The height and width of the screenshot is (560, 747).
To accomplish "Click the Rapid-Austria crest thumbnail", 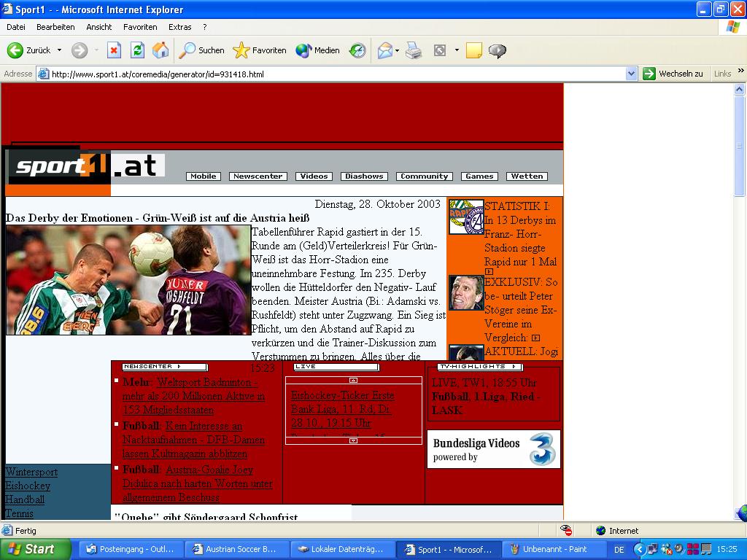I will (x=466, y=217).
